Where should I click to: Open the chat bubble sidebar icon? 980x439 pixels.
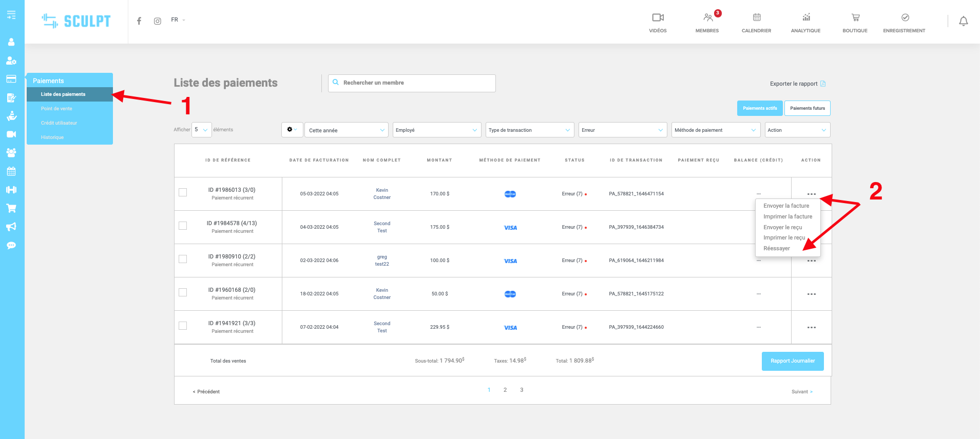11,245
